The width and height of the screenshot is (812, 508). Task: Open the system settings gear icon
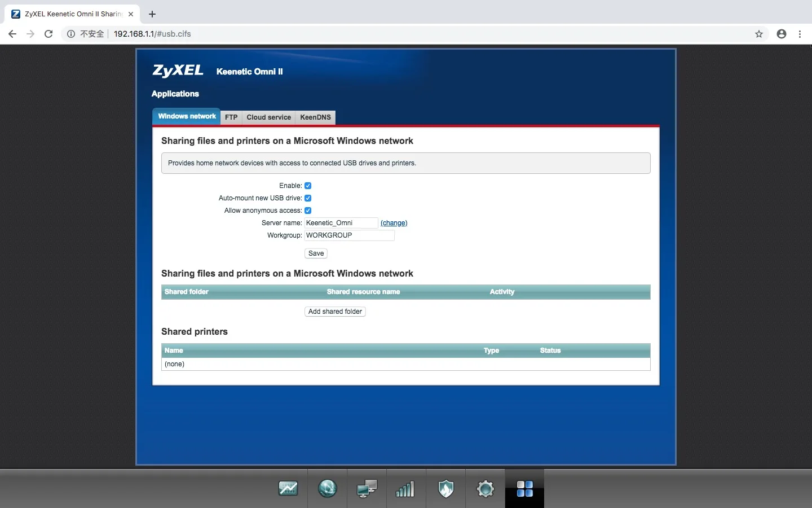click(x=485, y=488)
